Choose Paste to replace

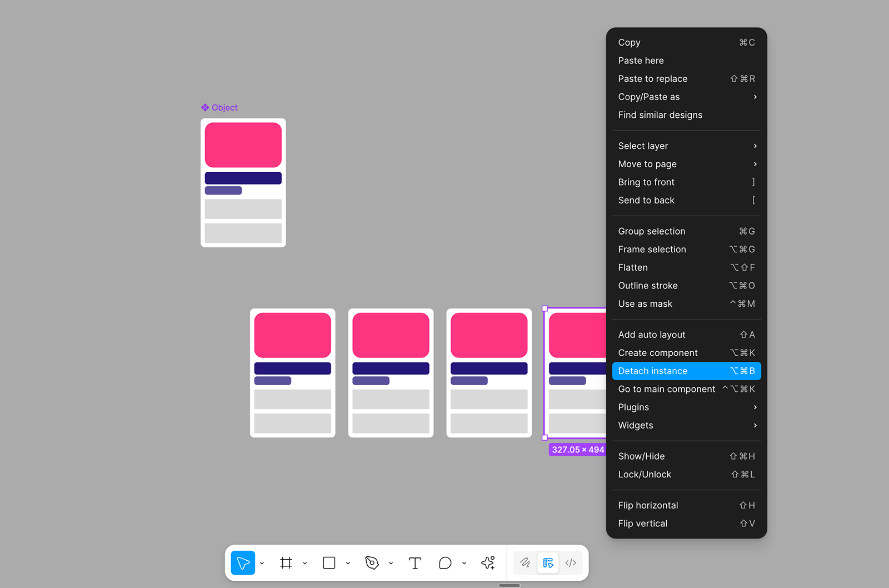pyautogui.click(x=686, y=79)
